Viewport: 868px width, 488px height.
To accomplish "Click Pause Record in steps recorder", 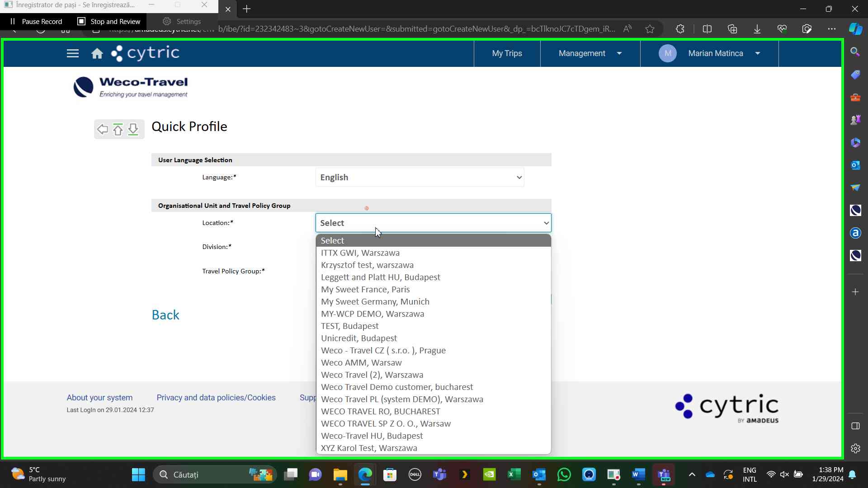I will 36,21.
